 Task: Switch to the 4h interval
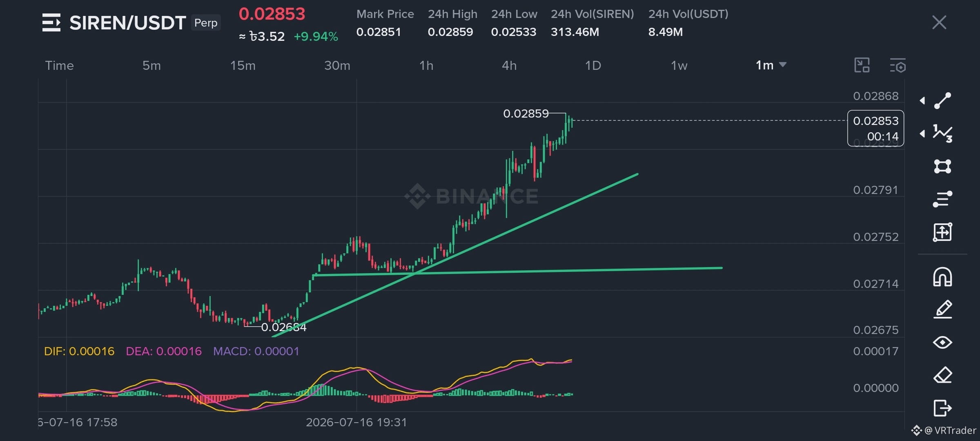point(509,65)
